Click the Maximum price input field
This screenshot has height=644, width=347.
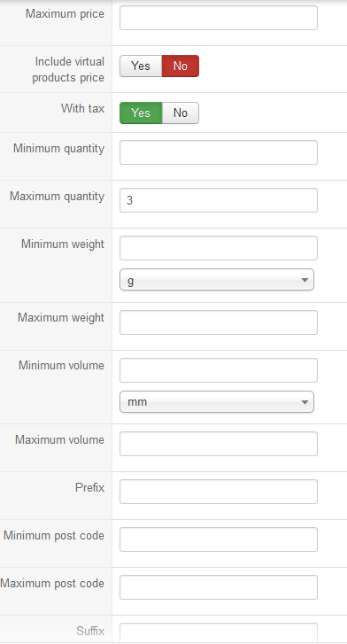pyautogui.click(x=219, y=18)
